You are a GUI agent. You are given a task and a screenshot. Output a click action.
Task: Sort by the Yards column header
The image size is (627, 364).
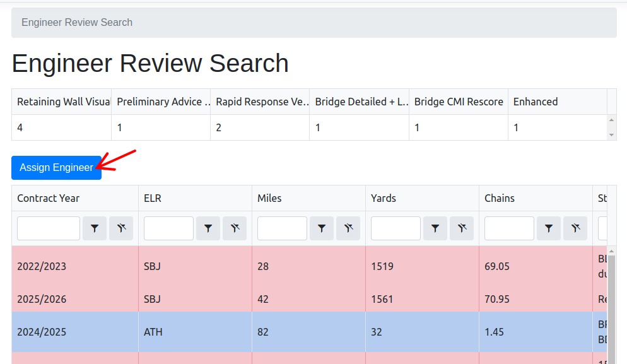coord(384,198)
